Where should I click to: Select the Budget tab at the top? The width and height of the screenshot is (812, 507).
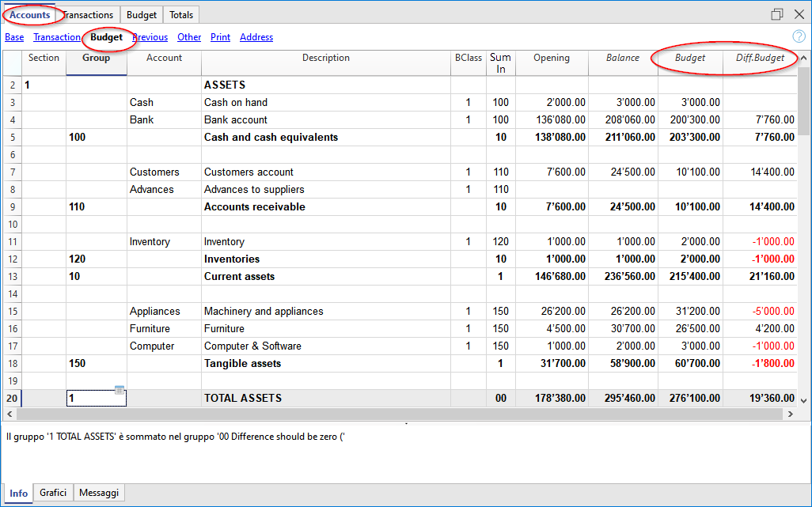[141, 14]
